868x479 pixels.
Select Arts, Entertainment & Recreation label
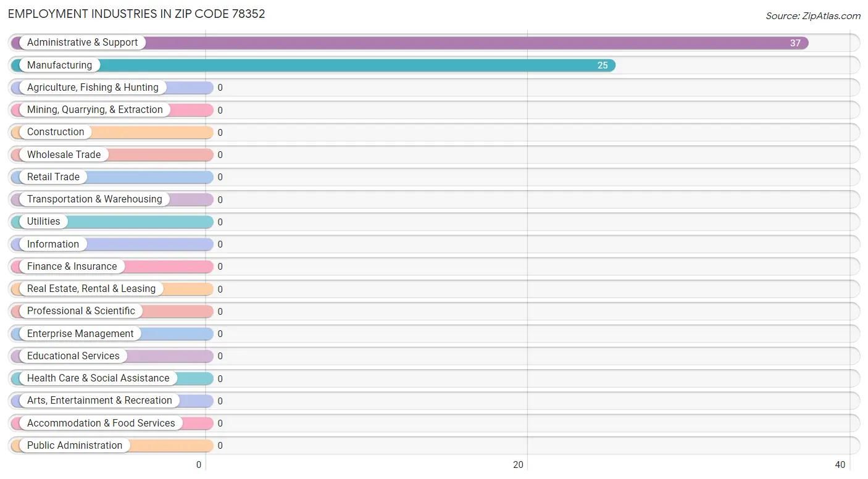pos(99,401)
